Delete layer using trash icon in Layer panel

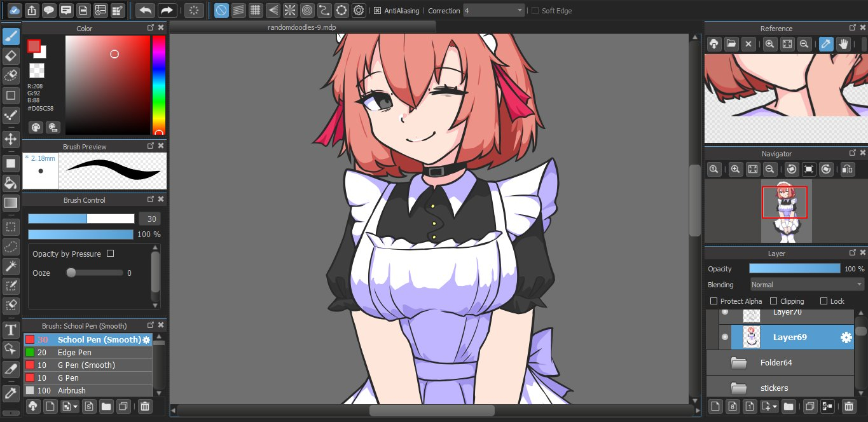click(848, 406)
